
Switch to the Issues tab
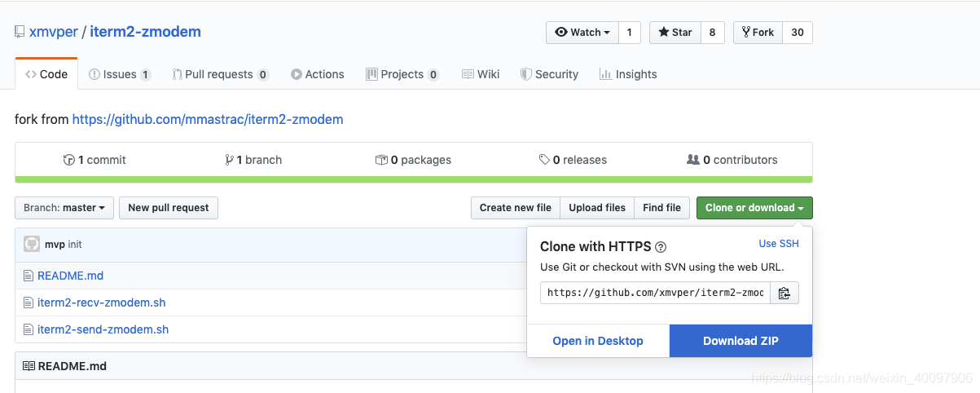click(x=120, y=74)
